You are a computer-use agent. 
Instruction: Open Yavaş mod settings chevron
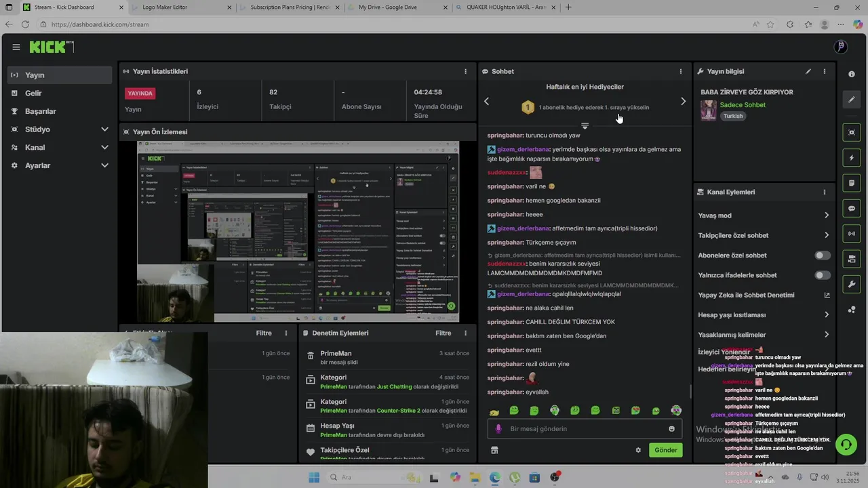[827, 216]
